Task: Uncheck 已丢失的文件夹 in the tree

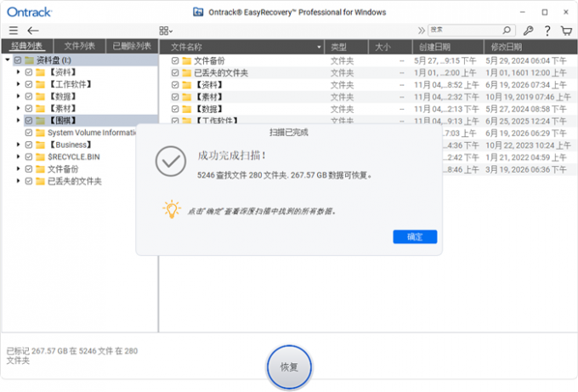Action: (29, 181)
